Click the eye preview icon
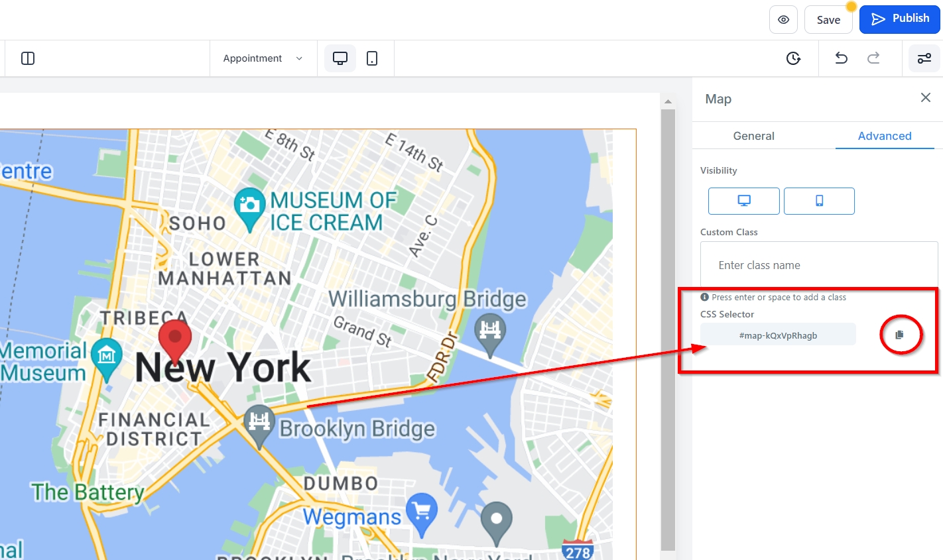Screen dimensions: 943x560 (x=783, y=20)
